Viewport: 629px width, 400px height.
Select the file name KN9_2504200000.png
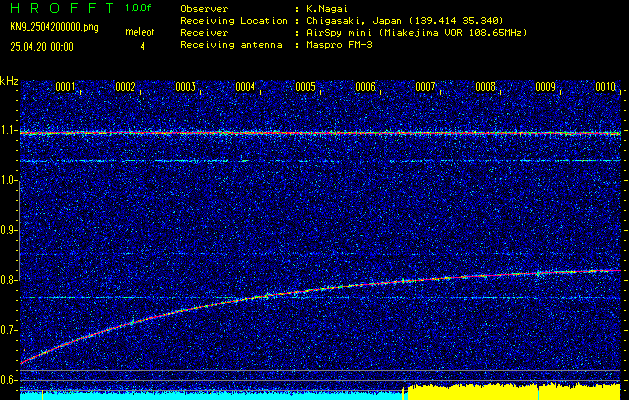(54, 27)
